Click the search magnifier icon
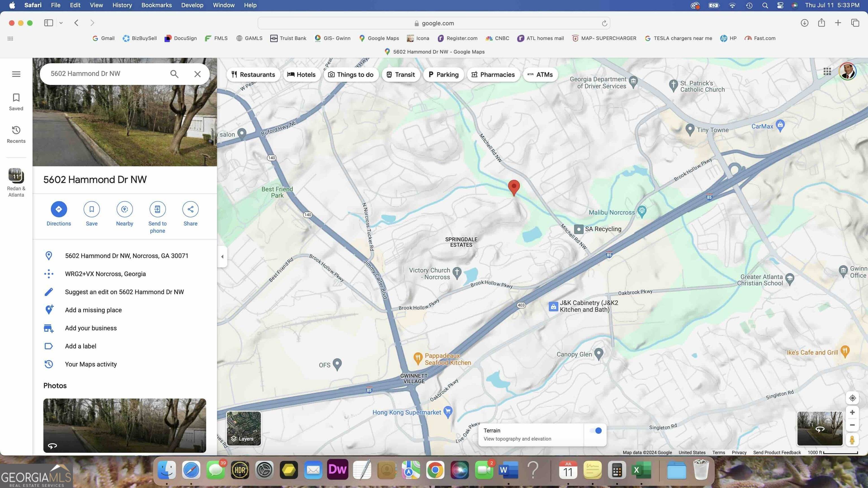 coord(174,74)
